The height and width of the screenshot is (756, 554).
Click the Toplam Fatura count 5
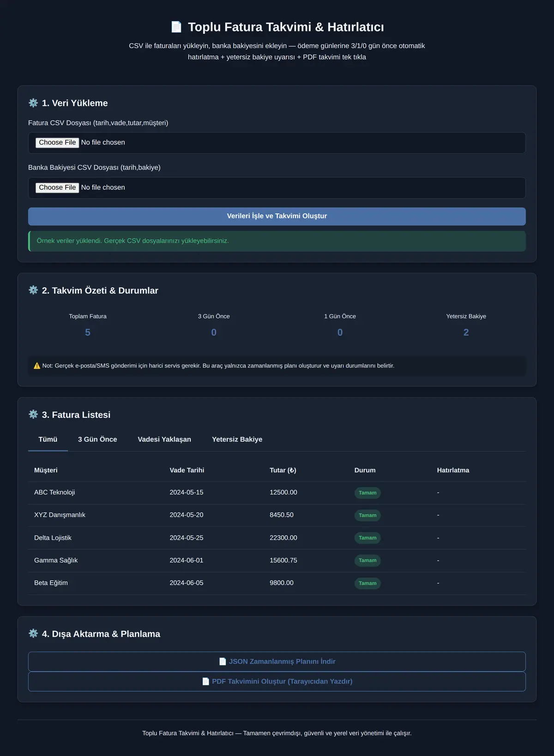pyautogui.click(x=88, y=333)
